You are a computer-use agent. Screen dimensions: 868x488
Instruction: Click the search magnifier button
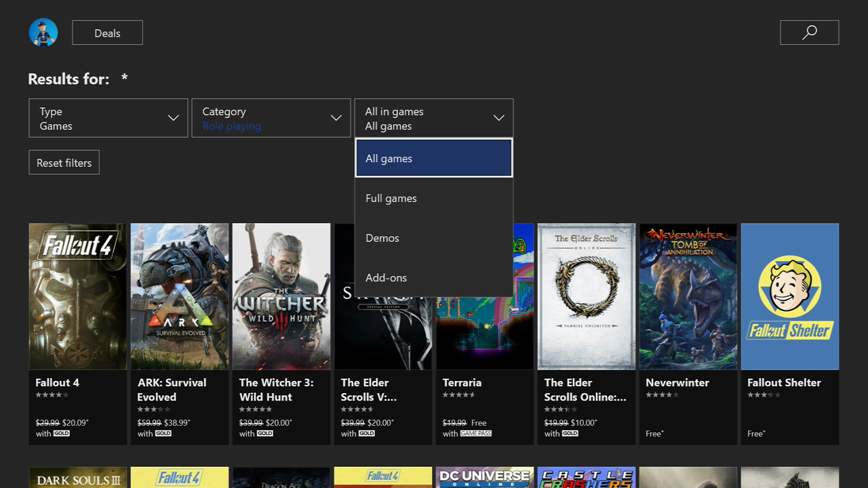tap(809, 33)
